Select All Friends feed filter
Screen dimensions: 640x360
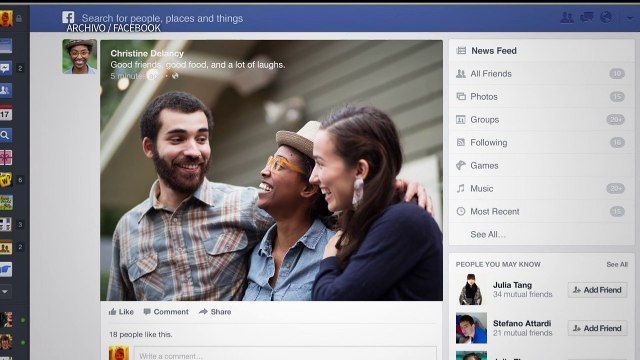tap(541, 74)
